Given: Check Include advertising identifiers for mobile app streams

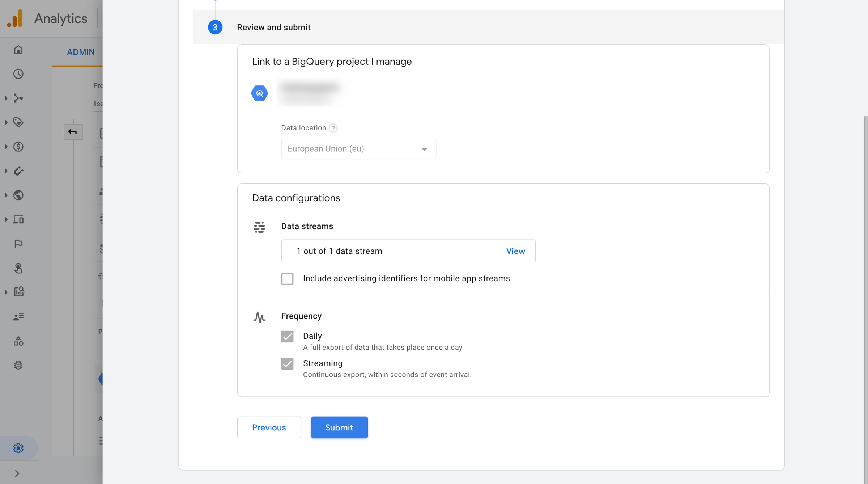Looking at the screenshot, I should point(287,279).
